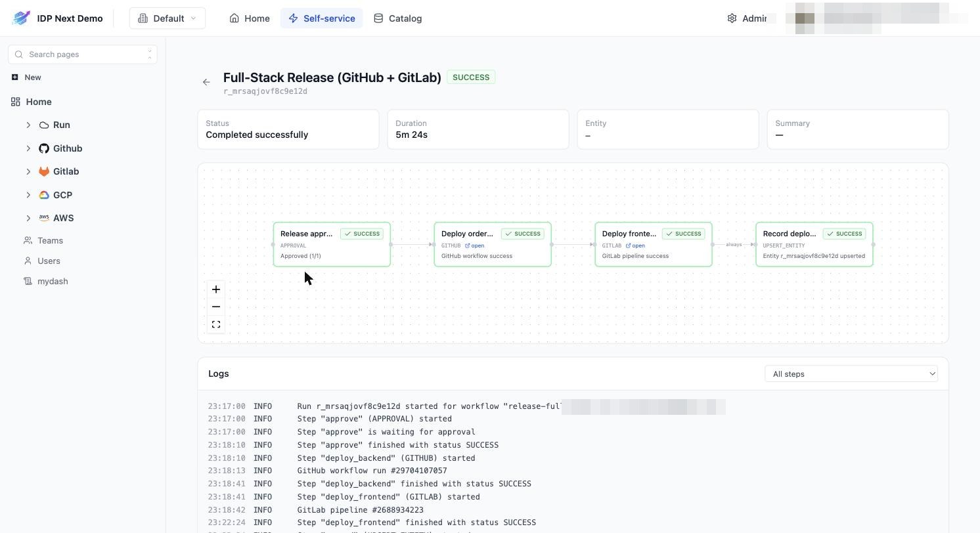Click the Github octocat icon
The image size is (980, 533).
44,148
